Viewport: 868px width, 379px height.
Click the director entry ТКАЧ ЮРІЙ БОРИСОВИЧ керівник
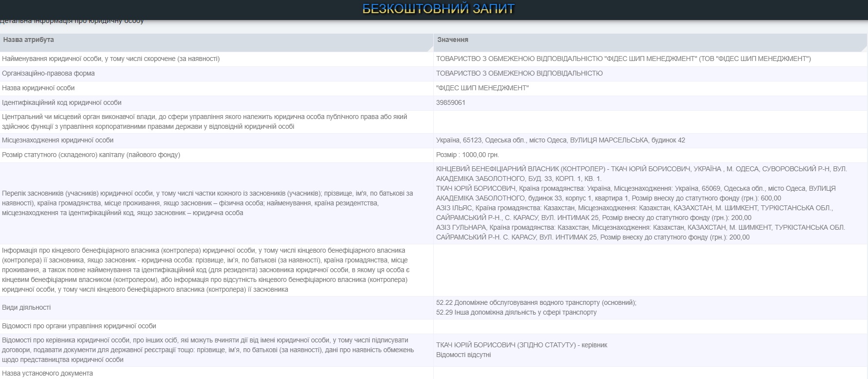(x=521, y=345)
